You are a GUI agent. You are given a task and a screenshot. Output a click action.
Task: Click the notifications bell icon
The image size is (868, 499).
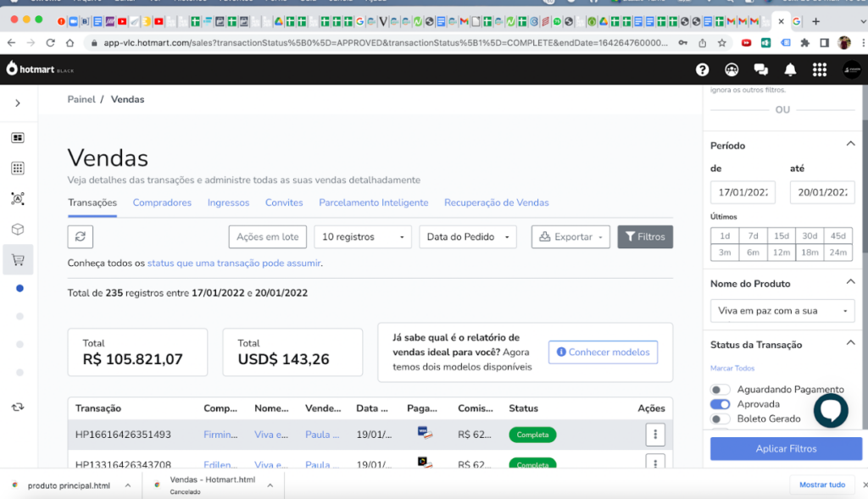pos(790,69)
